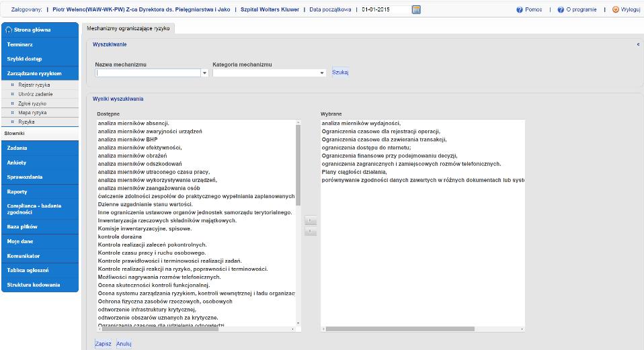
Task: Open Tablica ogłoszeń sidebar item
Action: (40, 270)
